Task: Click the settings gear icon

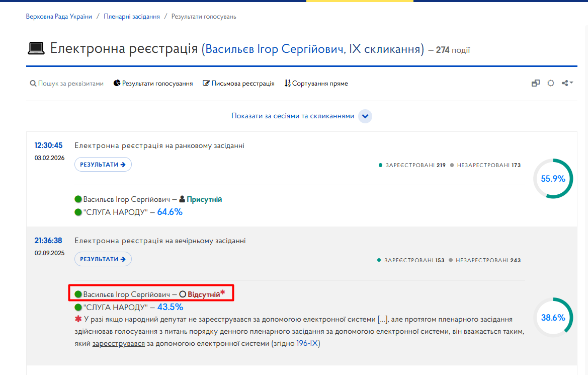Action: pyautogui.click(x=550, y=84)
